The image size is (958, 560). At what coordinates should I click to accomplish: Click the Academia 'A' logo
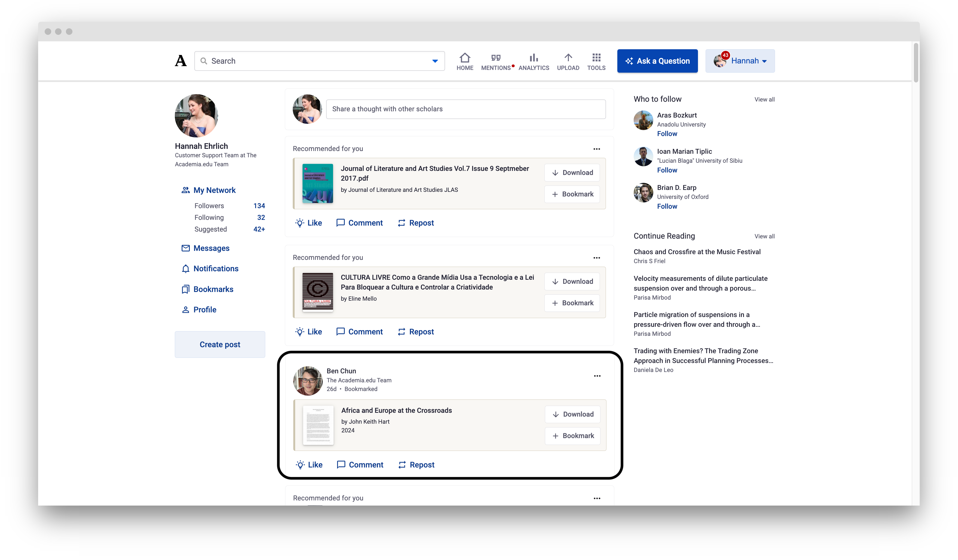[x=181, y=61]
